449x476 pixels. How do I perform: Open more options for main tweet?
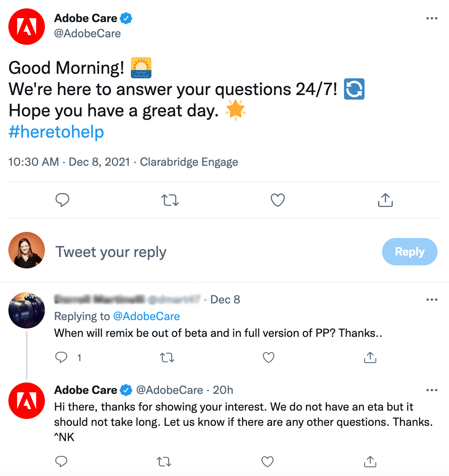431,18
